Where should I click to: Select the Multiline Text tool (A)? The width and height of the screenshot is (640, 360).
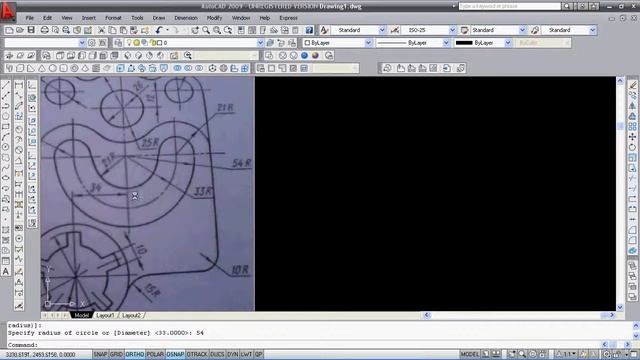pos(6,271)
